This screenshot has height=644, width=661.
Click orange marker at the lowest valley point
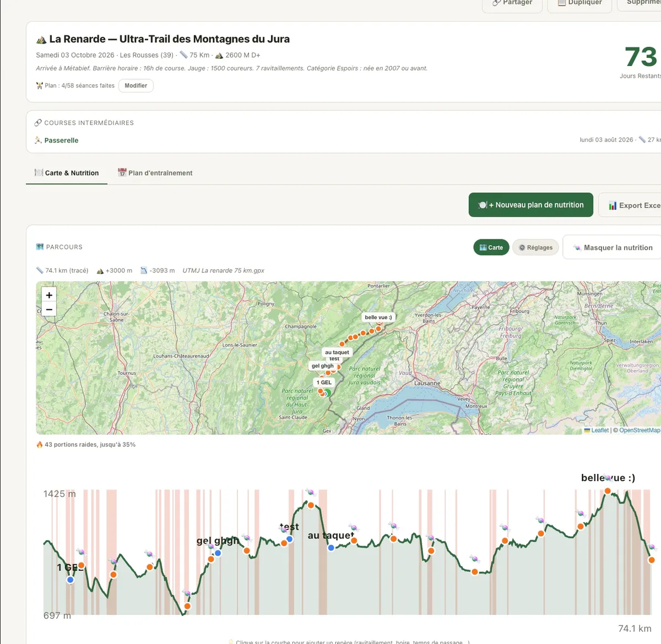tap(187, 606)
